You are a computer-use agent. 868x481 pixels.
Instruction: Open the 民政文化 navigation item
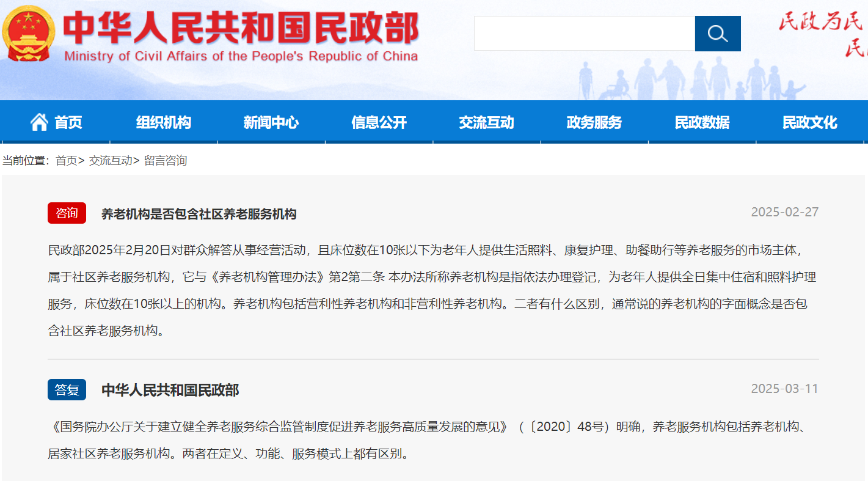[810, 122]
